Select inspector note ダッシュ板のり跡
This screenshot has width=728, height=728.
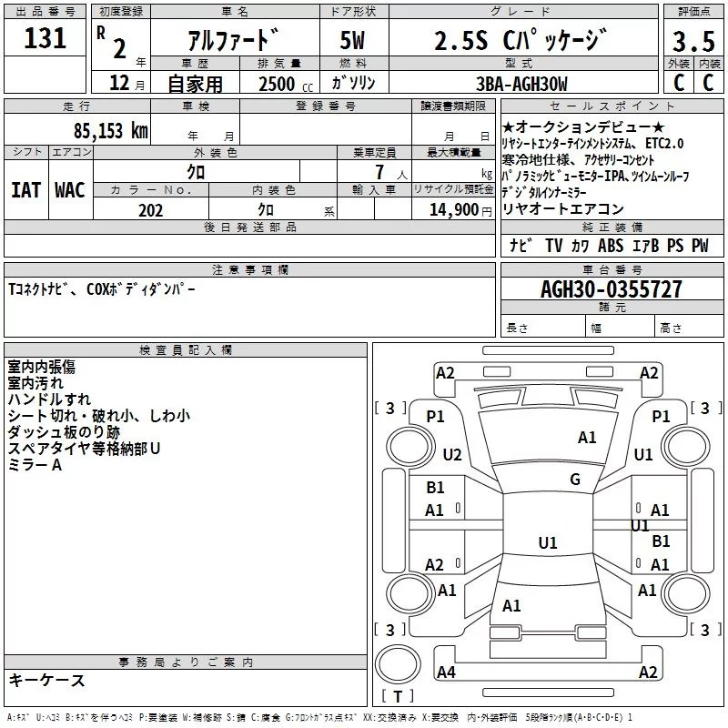point(64,431)
